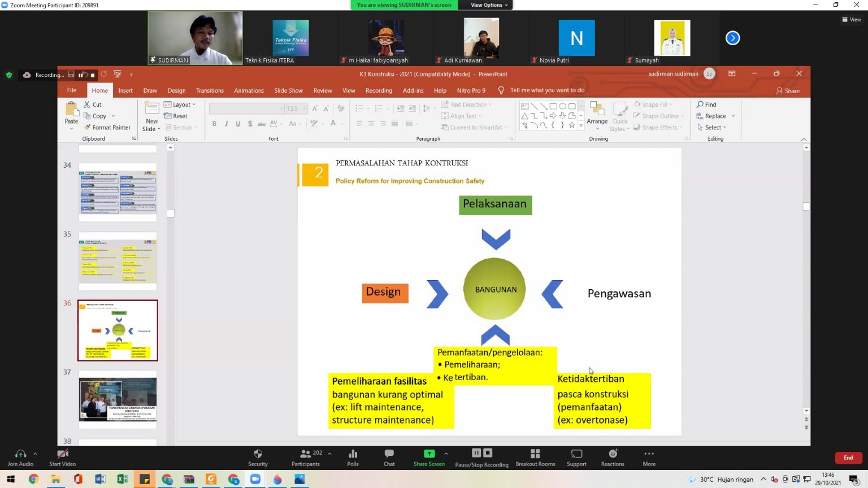Open the Participants list
The width and height of the screenshot is (868, 488).
click(306, 457)
